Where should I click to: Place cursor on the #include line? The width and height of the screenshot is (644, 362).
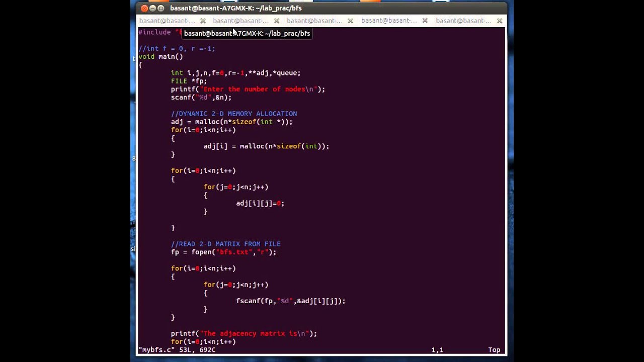coord(159,32)
